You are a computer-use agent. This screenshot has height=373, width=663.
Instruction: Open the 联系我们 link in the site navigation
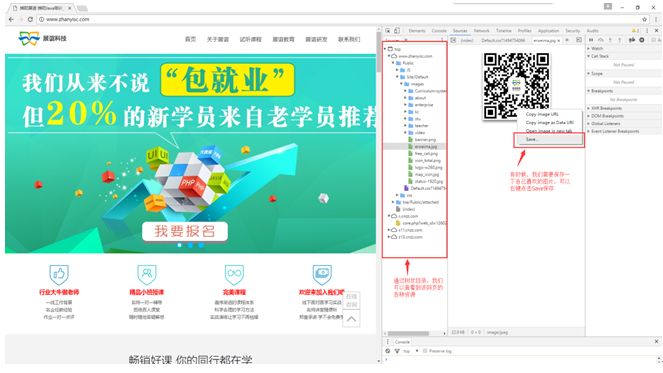(349, 39)
